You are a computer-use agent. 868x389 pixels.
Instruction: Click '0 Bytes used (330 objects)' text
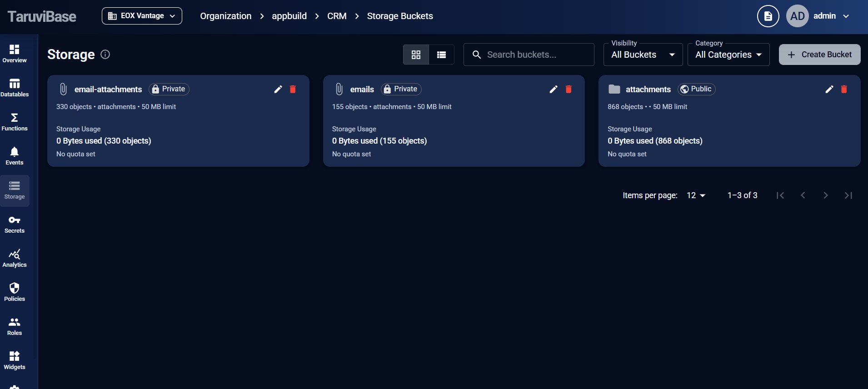point(104,141)
